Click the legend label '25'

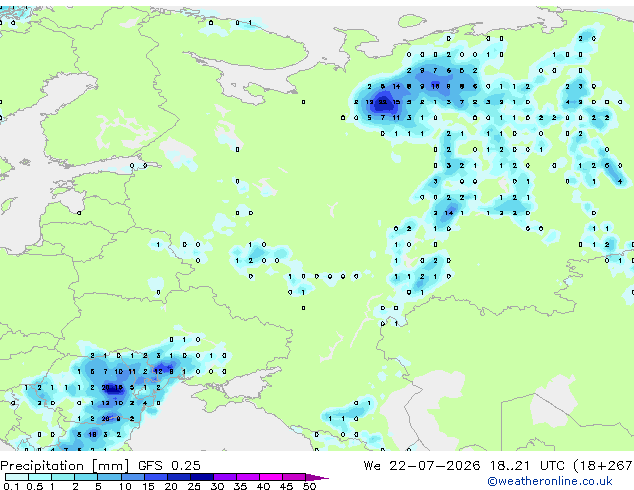(x=194, y=486)
